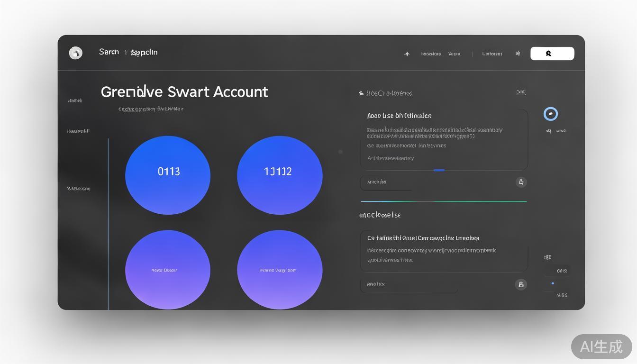The height and width of the screenshot is (364, 637).
Task: Click the sparkle star icon in top navigation
Action: (407, 54)
